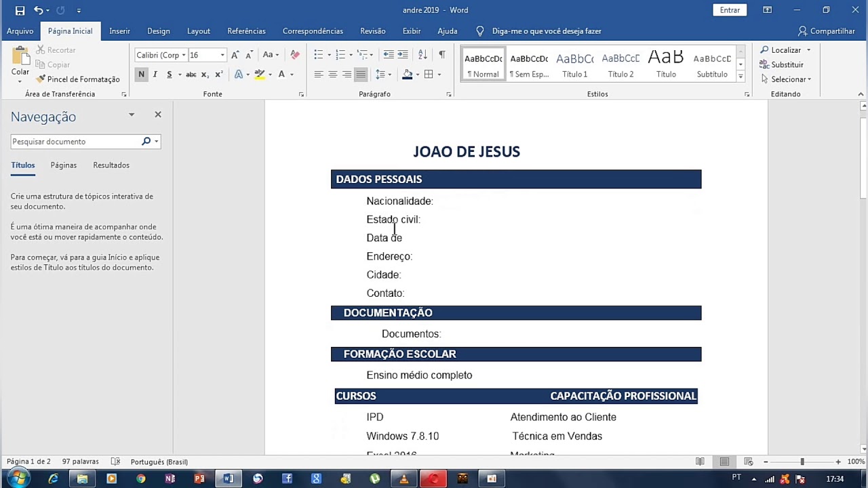The height and width of the screenshot is (488, 868).
Task: Click the text effects outlined A icon
Action: (x=238, y=75)
